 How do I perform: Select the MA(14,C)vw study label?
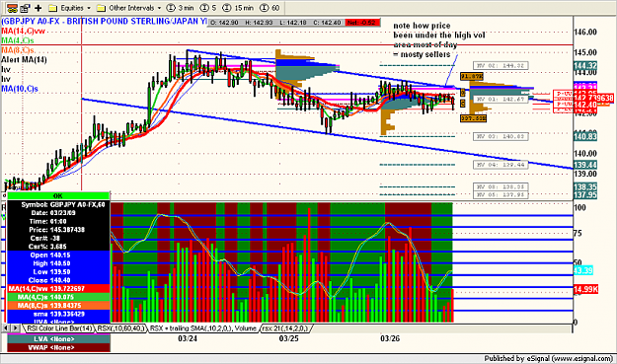pos(23,31)
